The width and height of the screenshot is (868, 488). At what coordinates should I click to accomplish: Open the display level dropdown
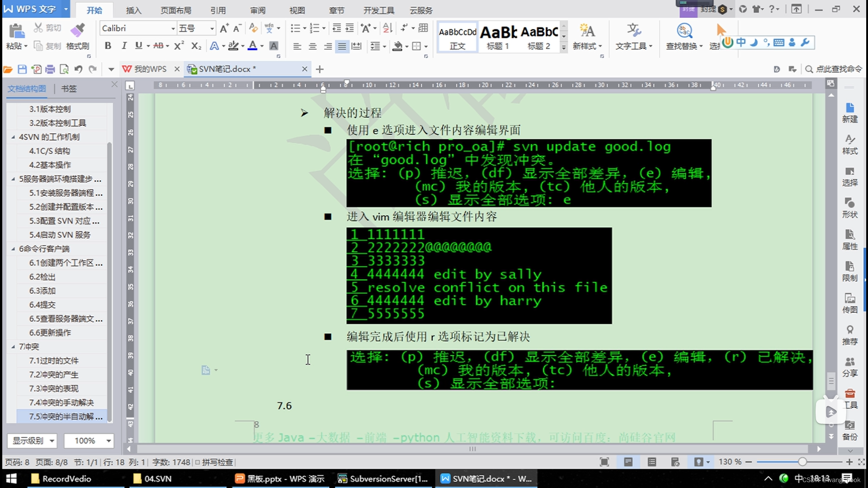tap(32, 441)
